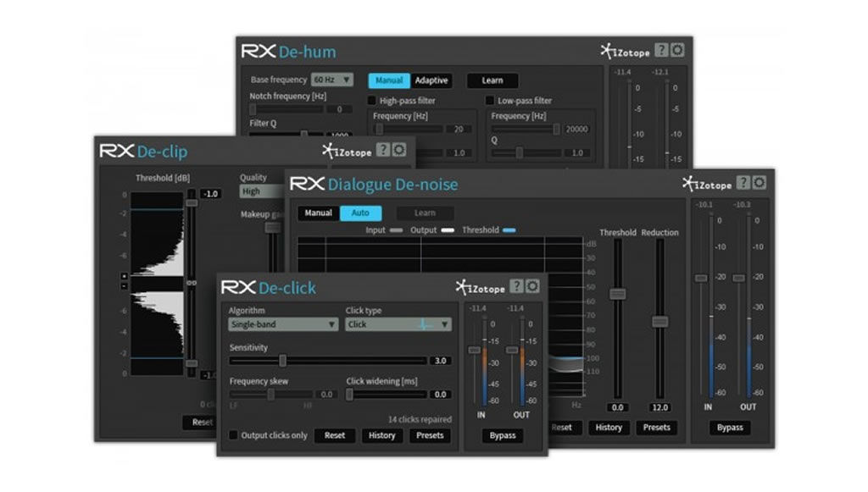This screenshot has width=868, height=492.
Task: Open History in Dialogue De-noise window
Action: tap(609, 428)
